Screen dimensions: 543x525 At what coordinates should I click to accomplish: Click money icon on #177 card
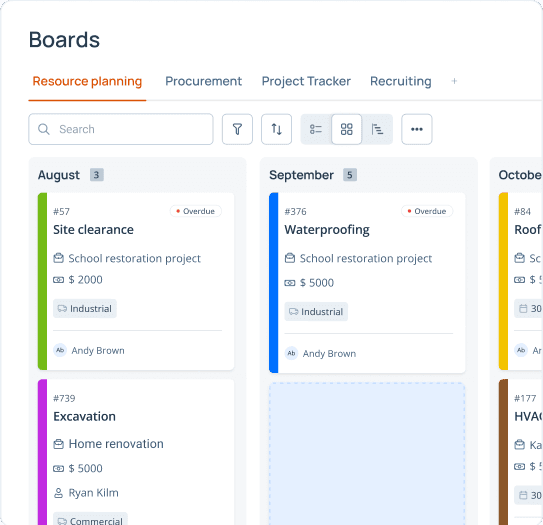click(519, 466)
